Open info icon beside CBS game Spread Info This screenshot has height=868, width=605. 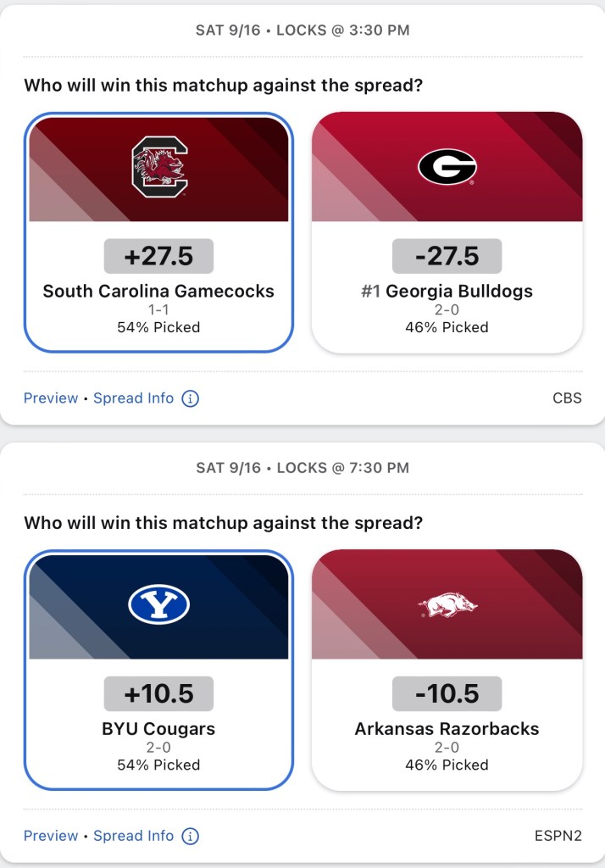coord(191,398)
